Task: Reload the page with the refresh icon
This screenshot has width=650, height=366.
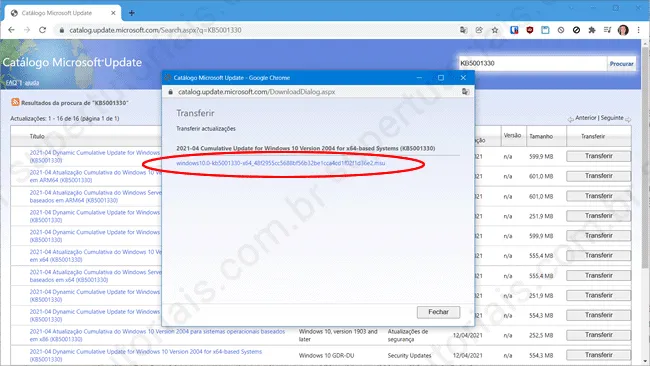Action: coord(42,30)
